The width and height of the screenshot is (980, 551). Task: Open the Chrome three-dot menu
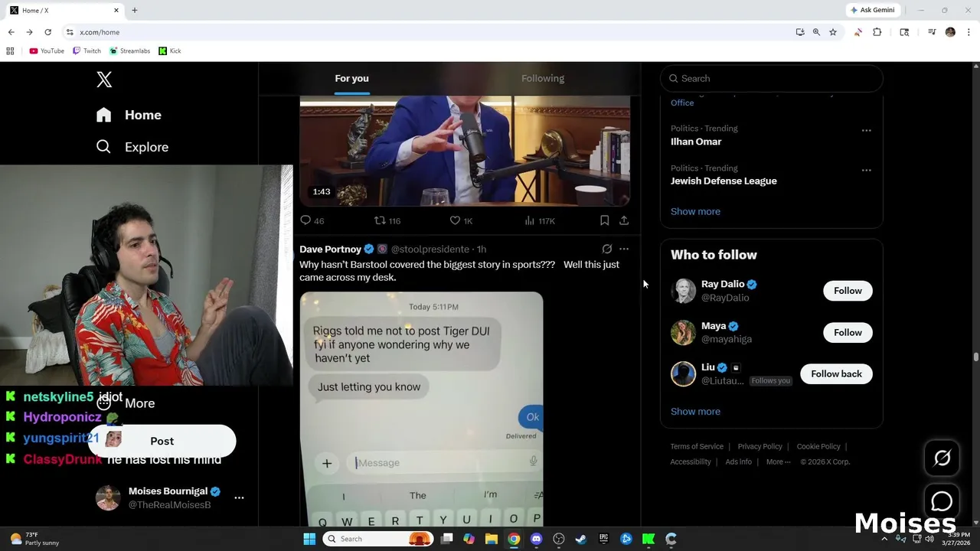[x=969, y=32]
